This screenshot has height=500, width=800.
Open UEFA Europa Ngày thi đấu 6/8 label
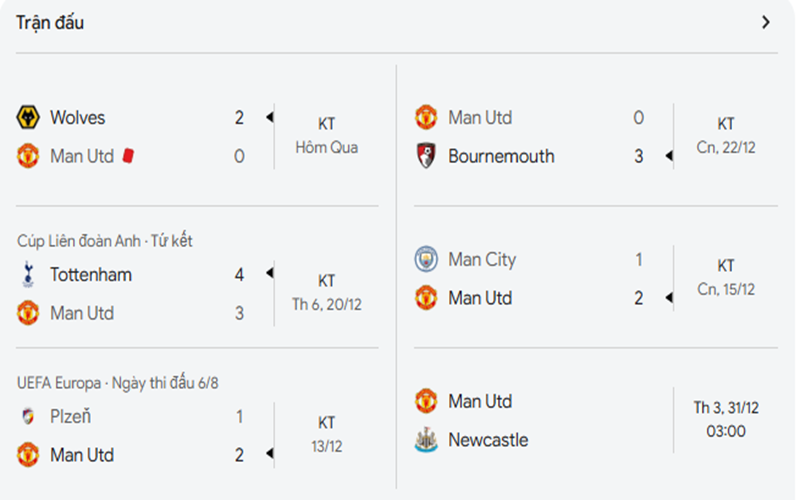(x=115, y=383)
